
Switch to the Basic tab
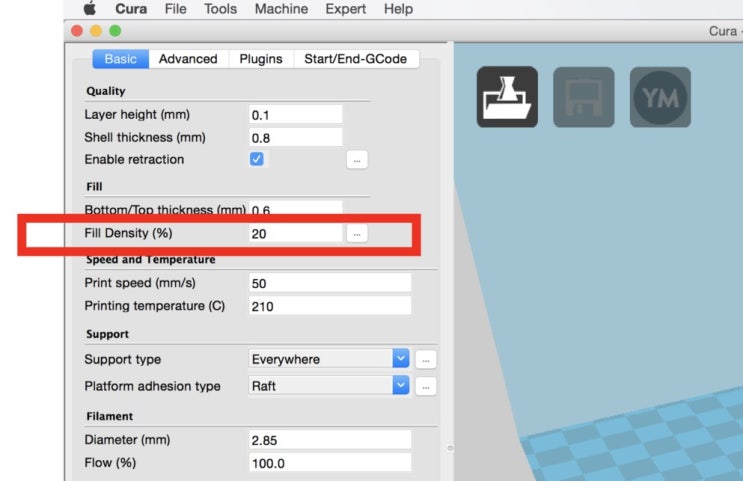point(120,59)
